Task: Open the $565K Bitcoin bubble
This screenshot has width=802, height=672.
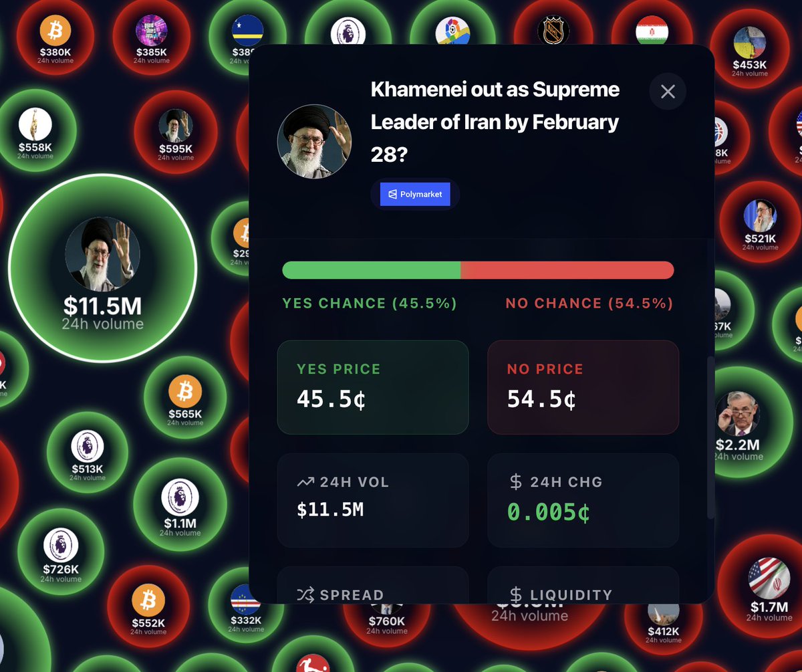Action: (x=185, y=399)
